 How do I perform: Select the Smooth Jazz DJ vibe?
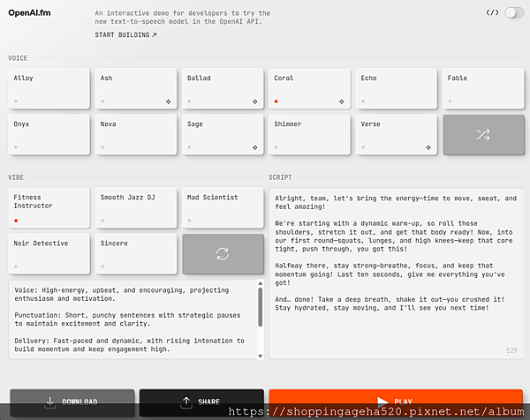(x=136, y=208)
